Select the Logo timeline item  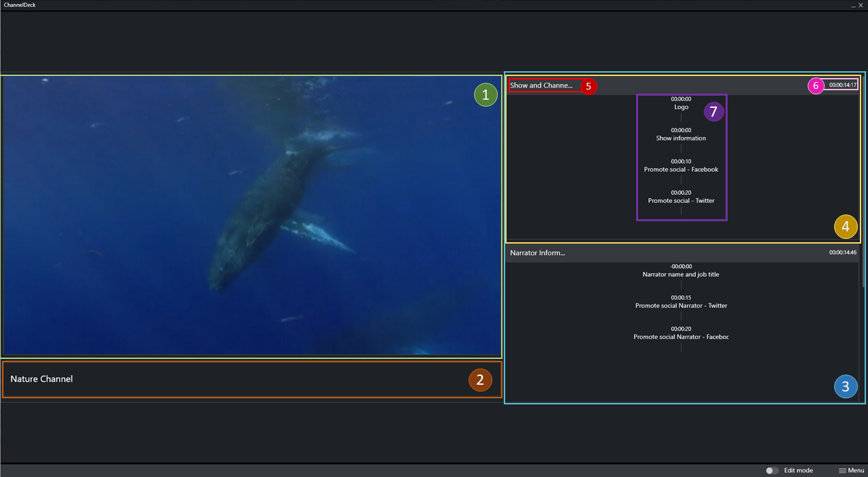tap(681, 107)
